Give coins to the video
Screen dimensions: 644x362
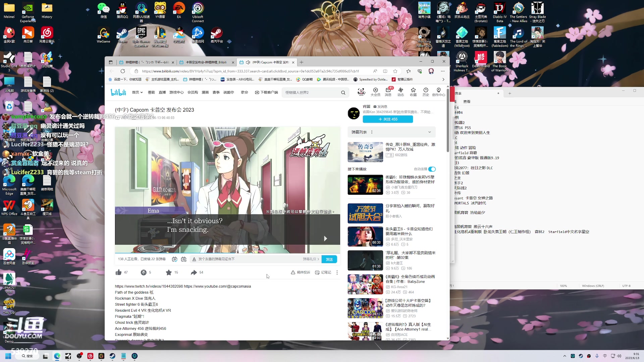144,273
